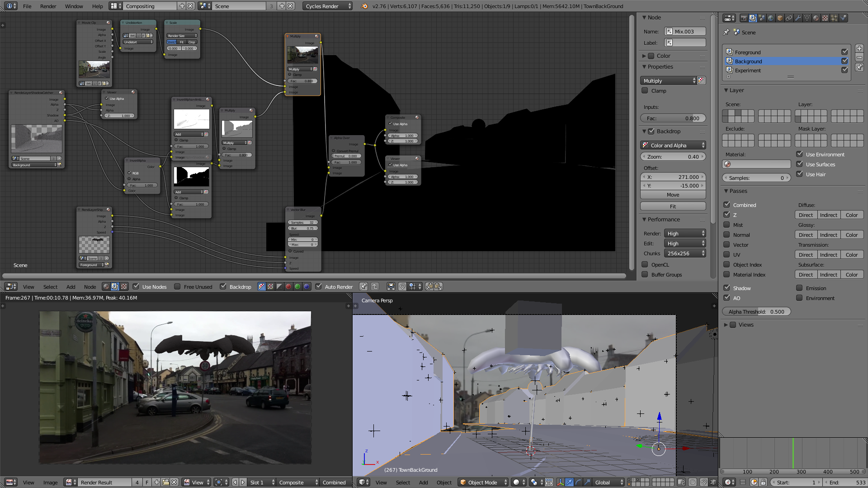This screenshot has height=488, width=868.
Task: Open the Scene properties tab icon
Action: coord(762,18)
